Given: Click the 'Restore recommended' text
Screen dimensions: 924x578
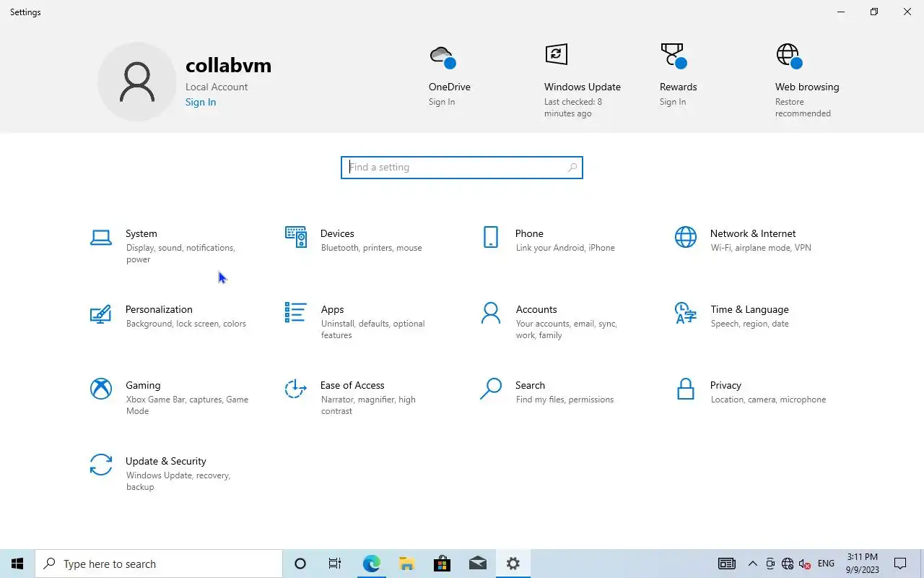Looking at the screenshot, I should (x=803, y=108).
